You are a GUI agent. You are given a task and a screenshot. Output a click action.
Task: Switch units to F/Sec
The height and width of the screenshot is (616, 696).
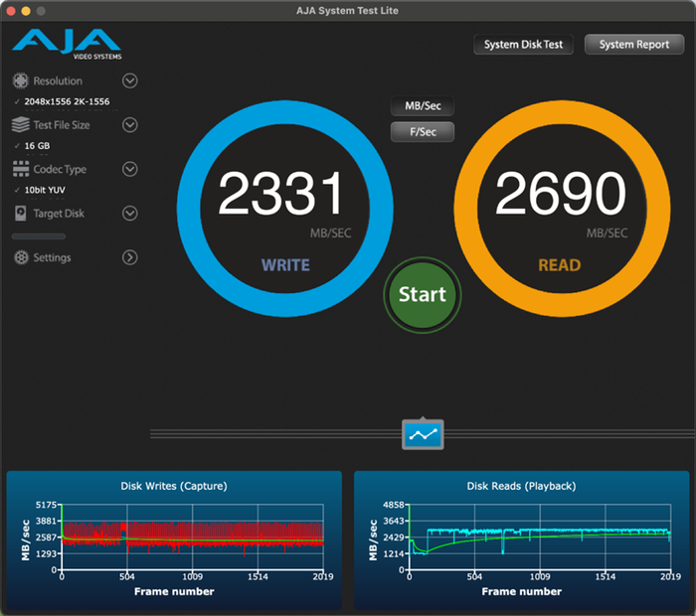[x=423, y=132]
